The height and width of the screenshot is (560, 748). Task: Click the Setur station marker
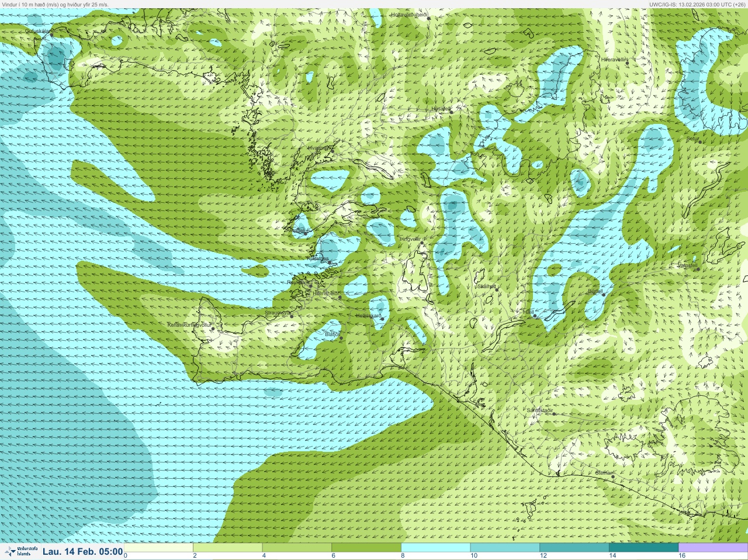click(700, 141)
